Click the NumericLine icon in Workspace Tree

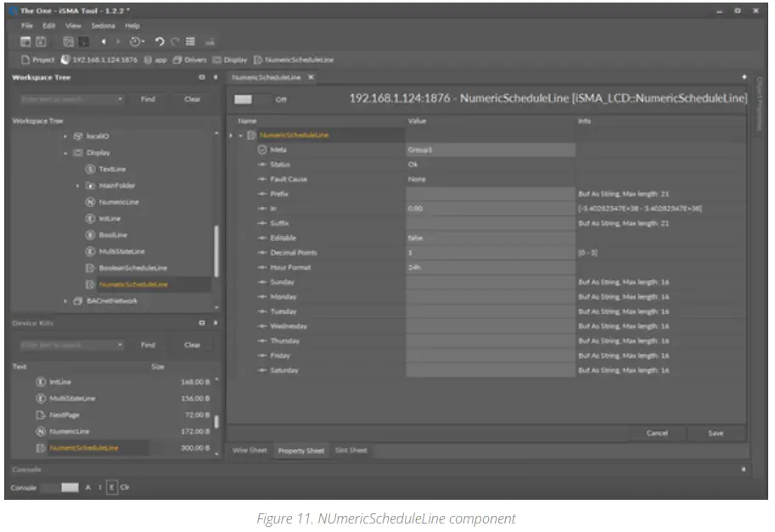pyautogui.click(x=89, y=202)
